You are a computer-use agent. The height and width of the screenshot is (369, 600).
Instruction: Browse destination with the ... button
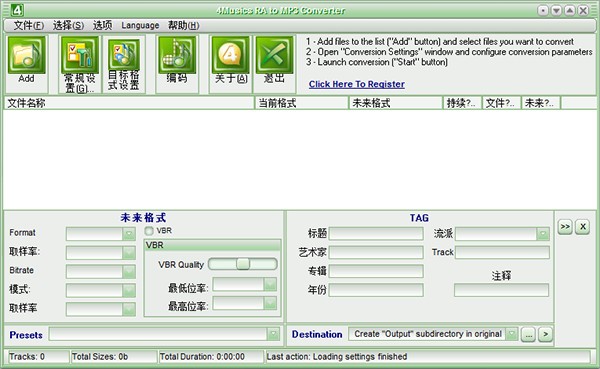coord(528,335)
